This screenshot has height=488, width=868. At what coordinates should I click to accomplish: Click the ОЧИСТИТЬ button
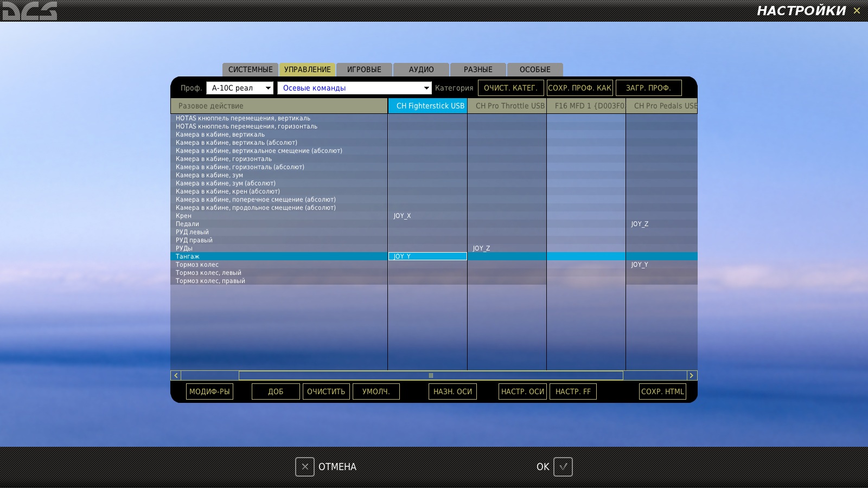point(326,391)
